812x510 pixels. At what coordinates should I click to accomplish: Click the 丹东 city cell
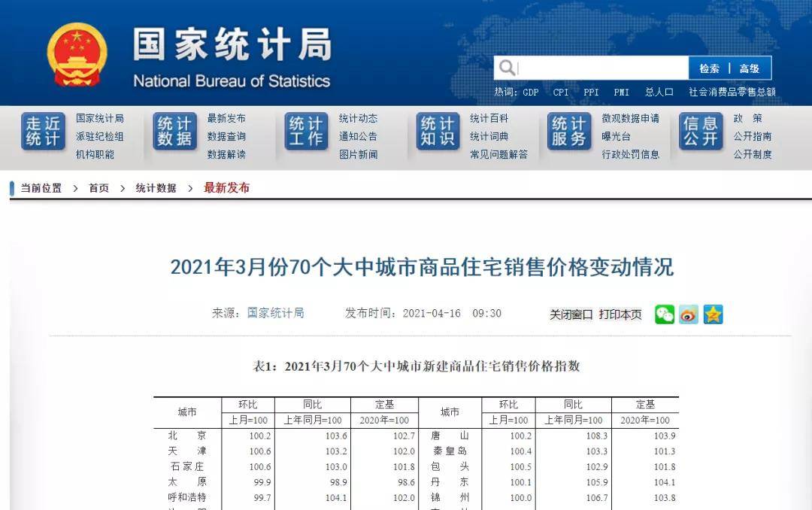pyautogui.click(x=450, y=482)
